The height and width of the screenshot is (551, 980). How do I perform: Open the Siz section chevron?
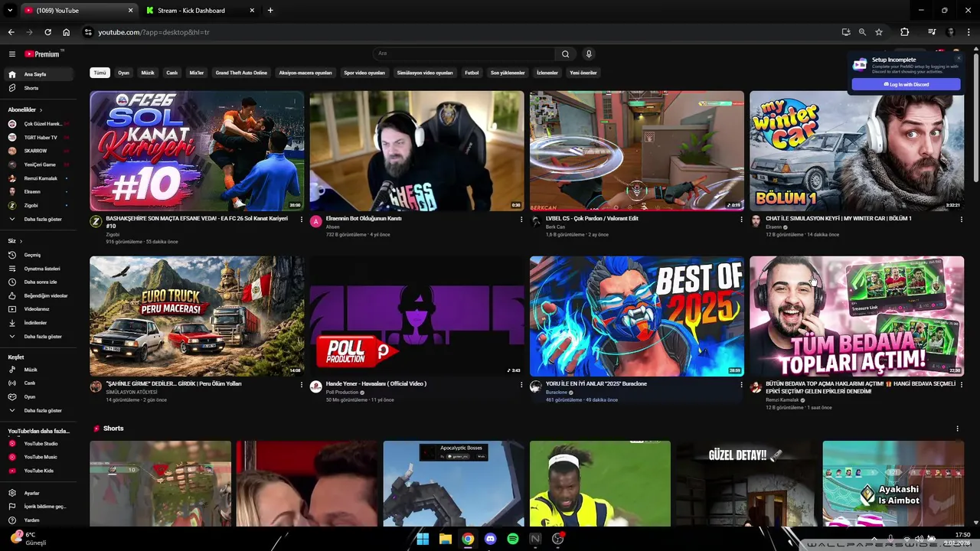pyautogui.click(x=21, y=241)
